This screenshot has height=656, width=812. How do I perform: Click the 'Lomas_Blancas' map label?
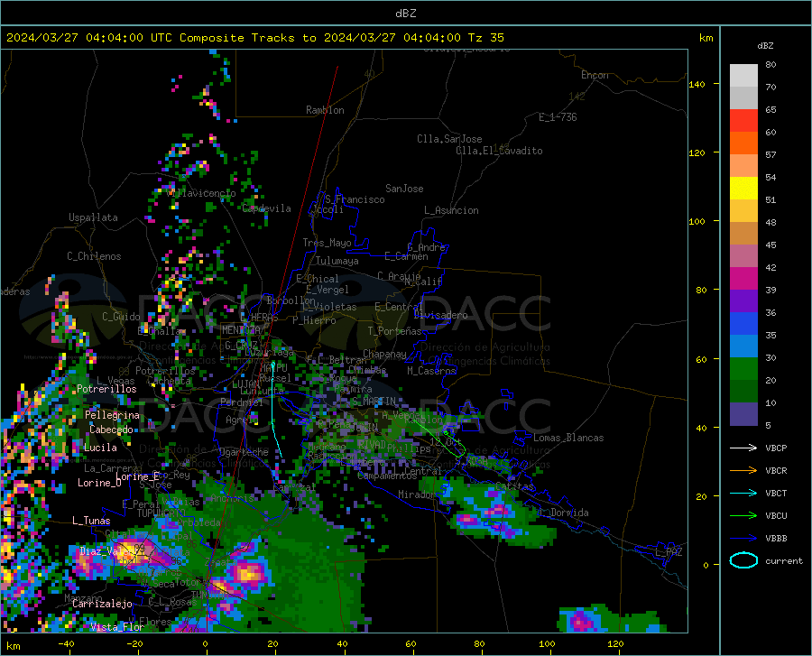click(568, 438)
